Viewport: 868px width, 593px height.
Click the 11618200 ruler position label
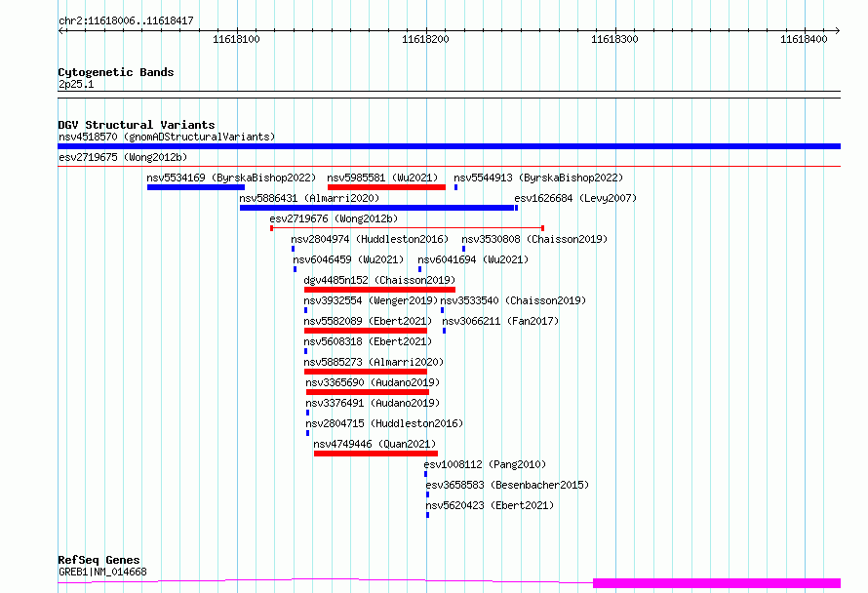click(x=425, y=39)
